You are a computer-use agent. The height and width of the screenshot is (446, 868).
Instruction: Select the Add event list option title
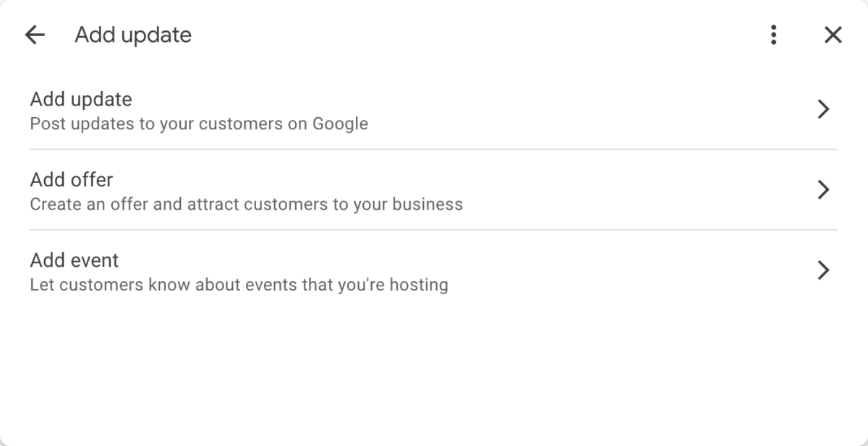pyautogui.click(x=74, y=260)
